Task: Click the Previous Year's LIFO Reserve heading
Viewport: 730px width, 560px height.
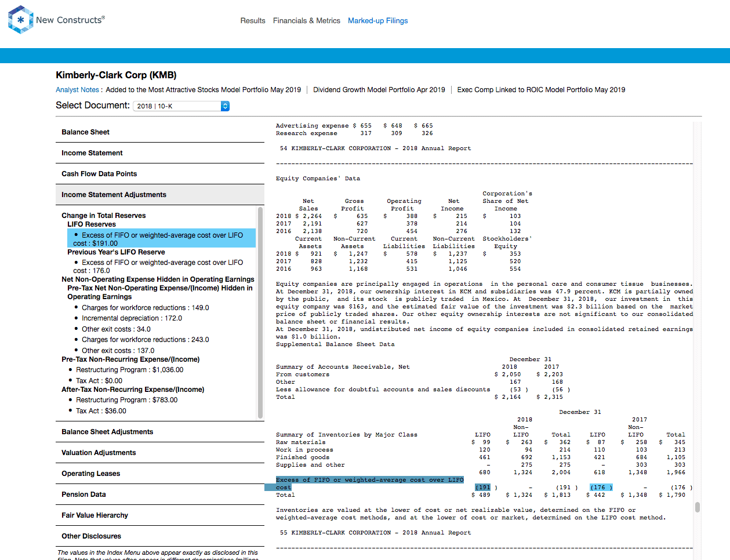Action: coord(116,252)
